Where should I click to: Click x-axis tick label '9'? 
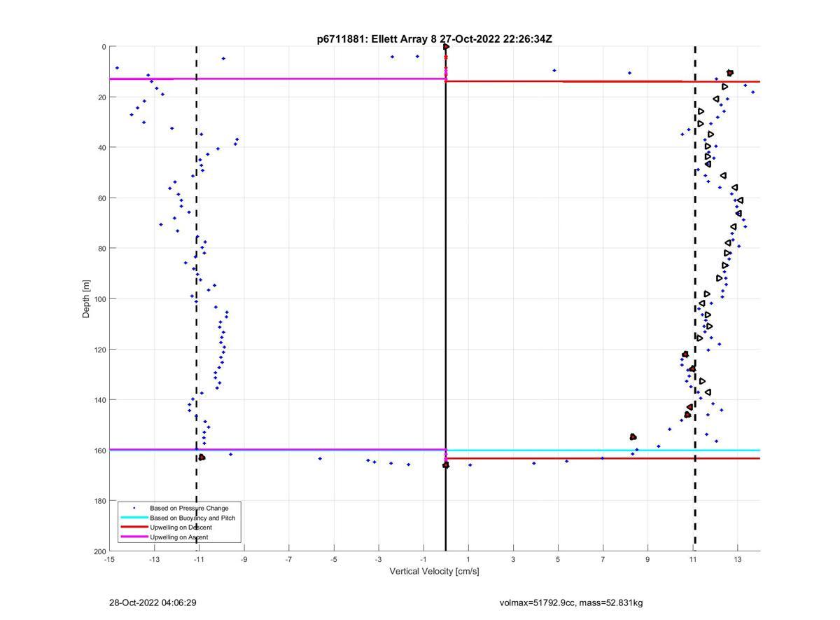pyautogui.click(x=647, y=559)
